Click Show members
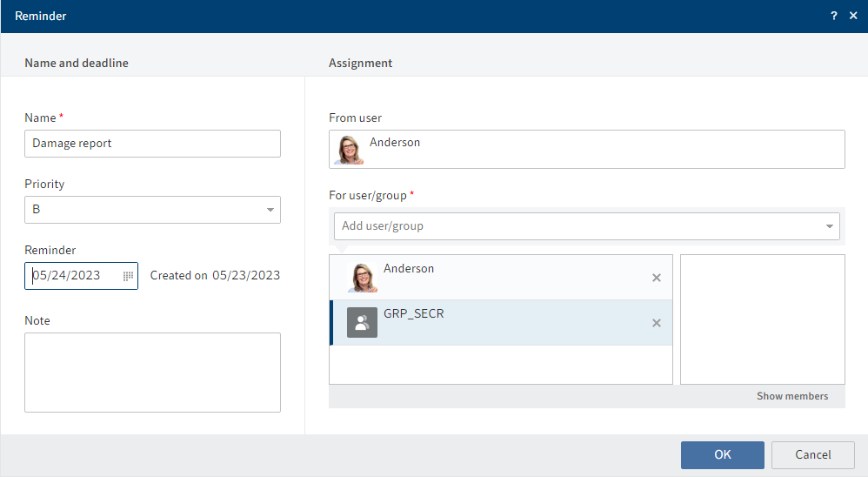Viewport: 868px width, 477px height. pos(791,396)
